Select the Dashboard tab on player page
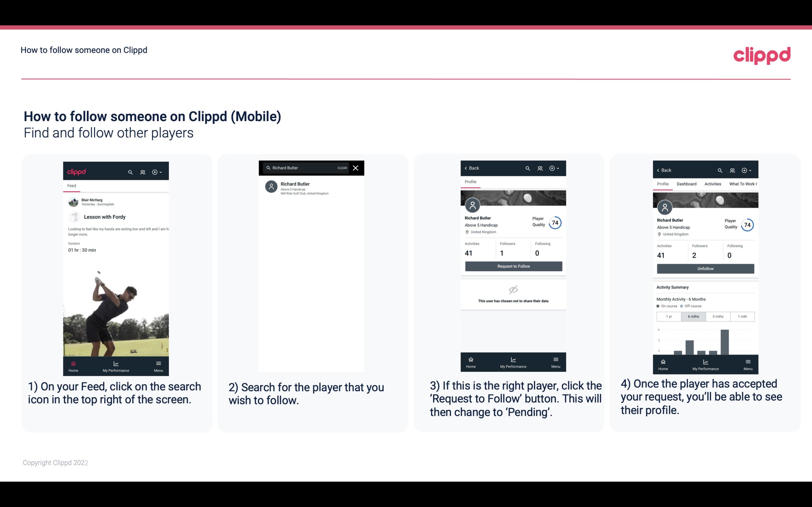Viewport: 812px width, 507px height. pos(687,184)
